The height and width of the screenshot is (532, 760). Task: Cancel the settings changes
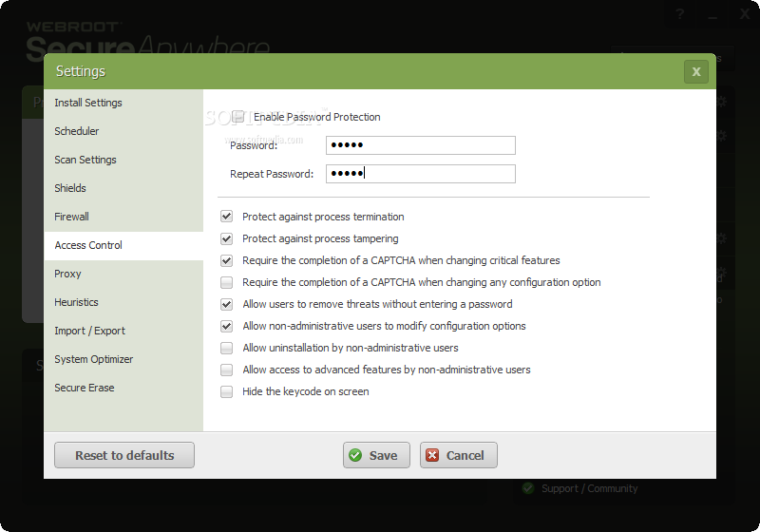(459, 455)
